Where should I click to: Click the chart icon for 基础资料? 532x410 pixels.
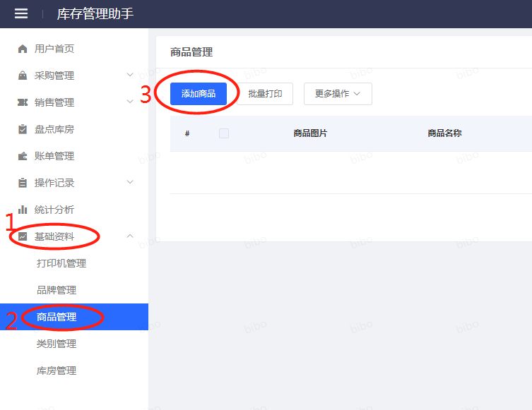[x=23, y=236]
